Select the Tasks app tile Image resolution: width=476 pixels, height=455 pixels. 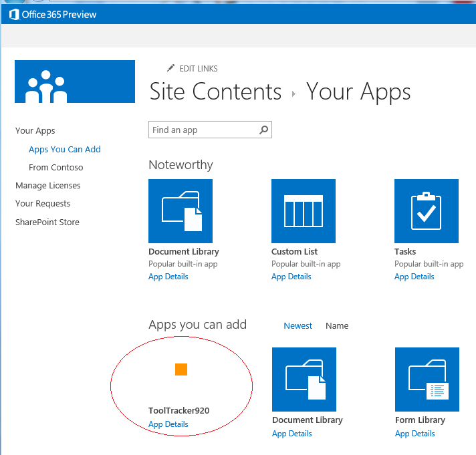pyautogui.click(x=427, y=211)
